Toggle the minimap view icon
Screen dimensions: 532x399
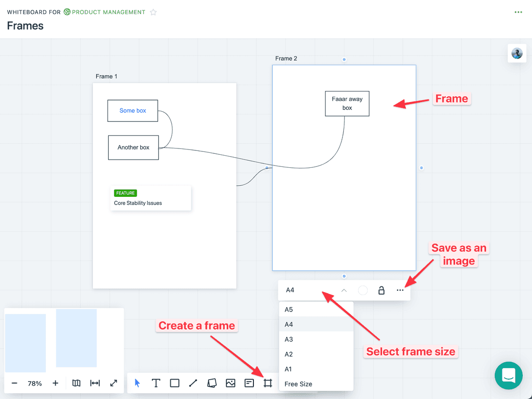click(x=76, y=383)
